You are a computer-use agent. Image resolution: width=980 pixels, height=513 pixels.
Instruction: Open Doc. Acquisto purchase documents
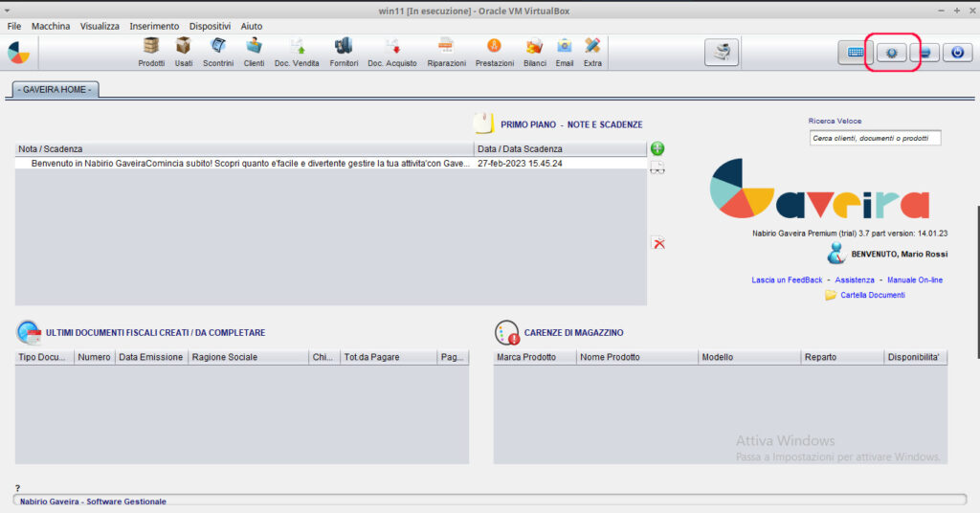tap(392, 52)
